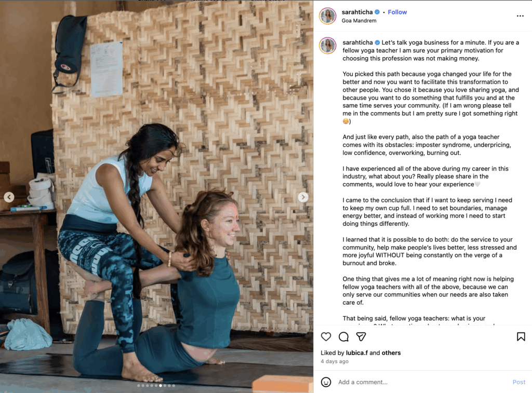Save the post with the bookmark icon

click(520, 336)
